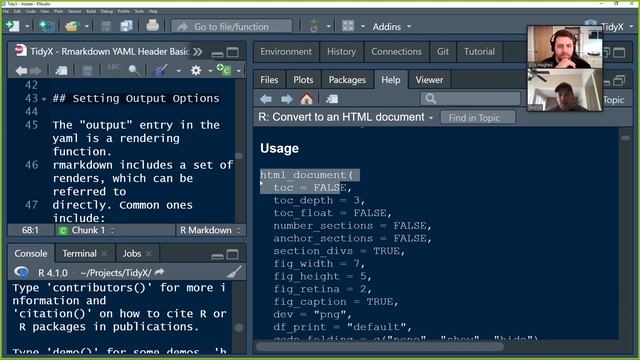640x360 pixels.
Task: Open the Session menu in menu bar
Action: coord(74,11)
